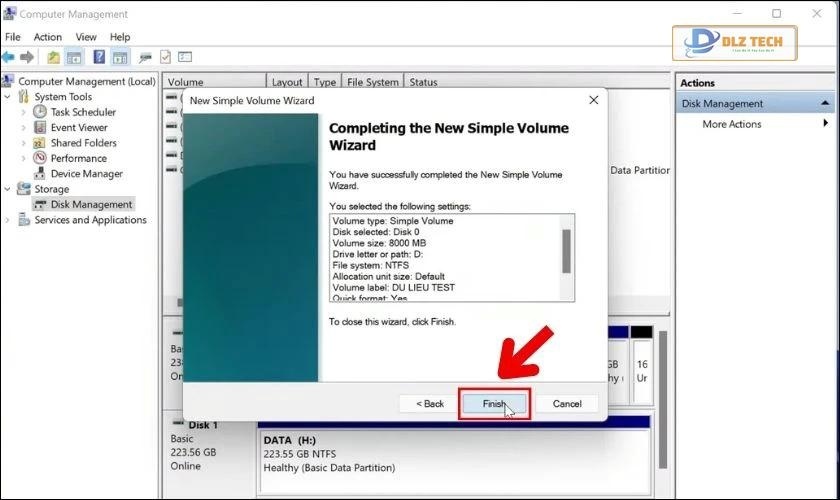Open the View menu
Image resolution: width=840 pixels, height=500 pixels.
(x=86, y=37)
